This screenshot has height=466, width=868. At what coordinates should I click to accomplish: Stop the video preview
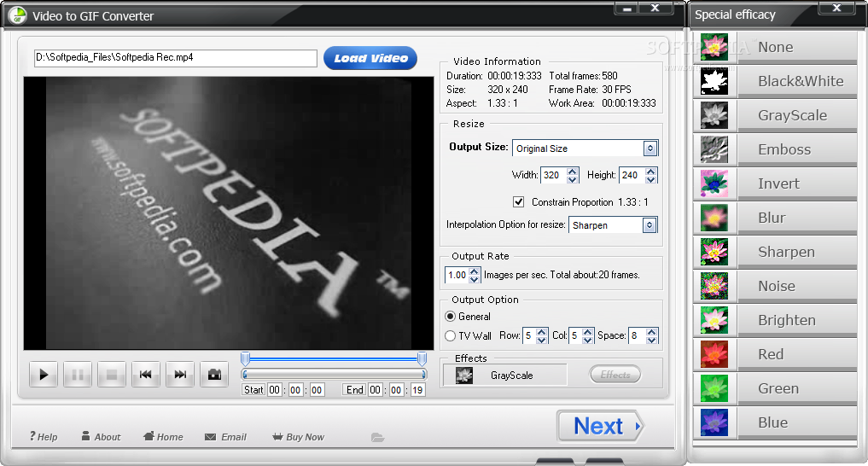tap(111, 375)
